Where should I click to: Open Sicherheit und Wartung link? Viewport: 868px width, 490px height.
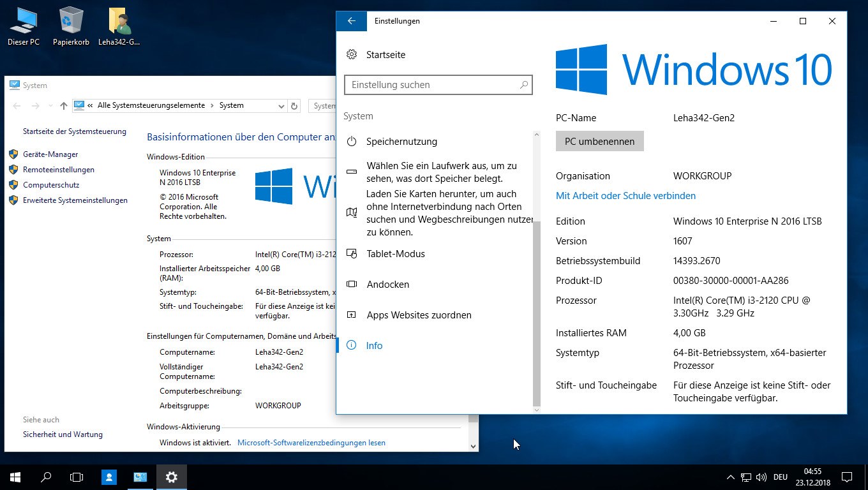[x=63, y=434]
